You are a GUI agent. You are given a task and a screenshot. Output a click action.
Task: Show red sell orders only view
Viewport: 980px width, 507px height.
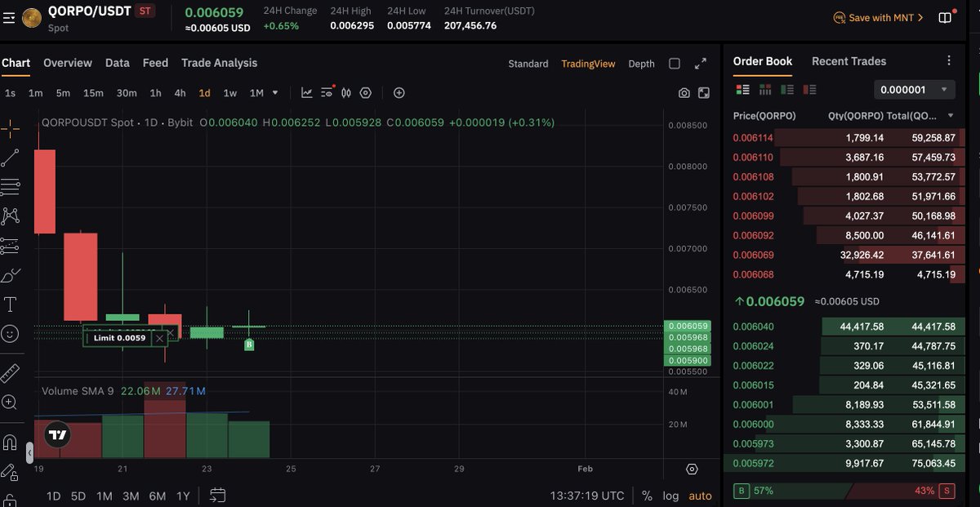pos(809,89)
